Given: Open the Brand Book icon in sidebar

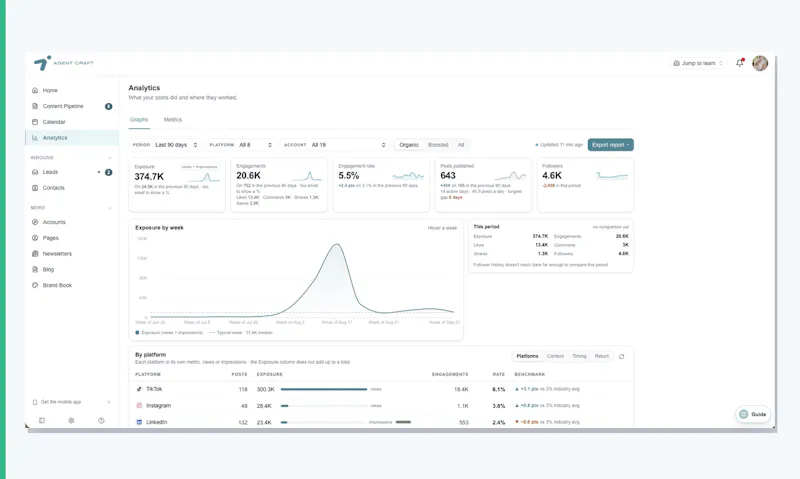Looking at the screenshot, I should point(35,285).
